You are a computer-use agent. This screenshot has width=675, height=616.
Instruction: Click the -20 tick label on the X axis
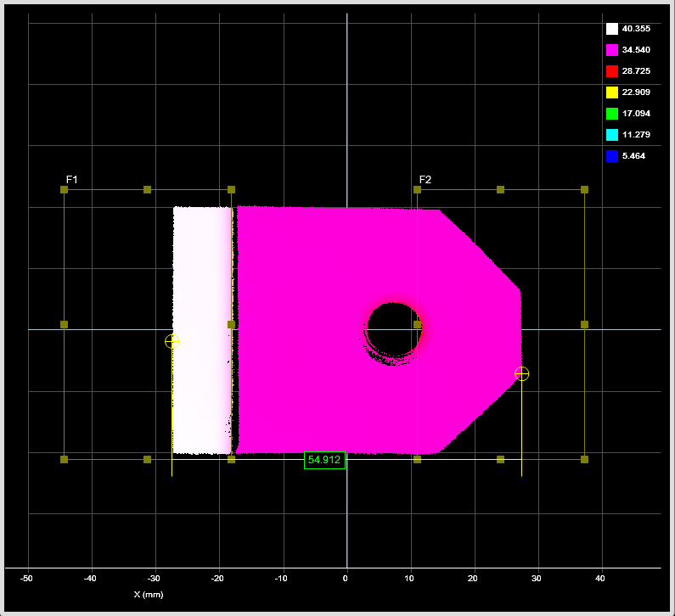(218, 579)
